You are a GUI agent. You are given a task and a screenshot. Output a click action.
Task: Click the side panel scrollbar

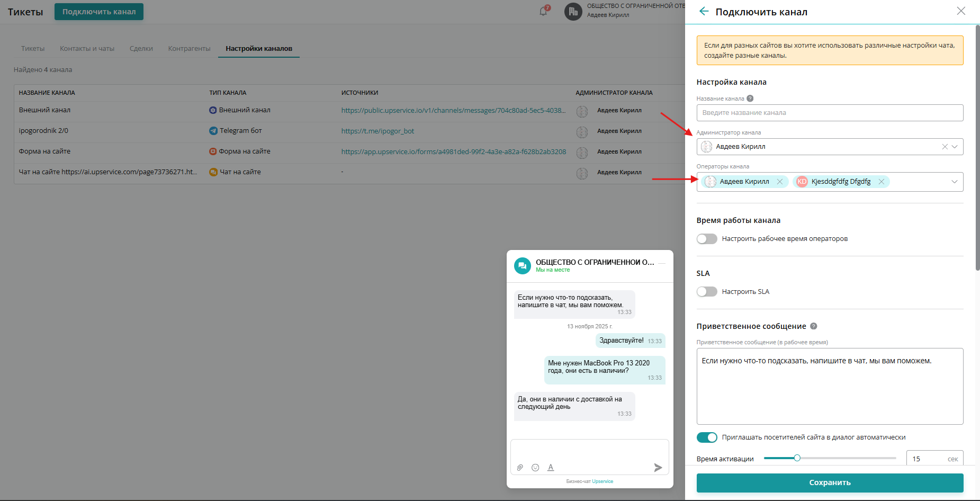pos(977,148)
